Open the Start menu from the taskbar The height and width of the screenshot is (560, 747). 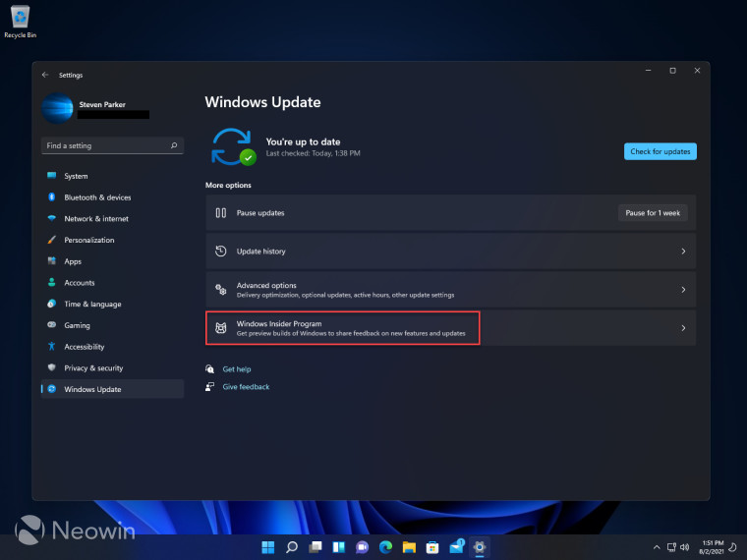[268, 547]
